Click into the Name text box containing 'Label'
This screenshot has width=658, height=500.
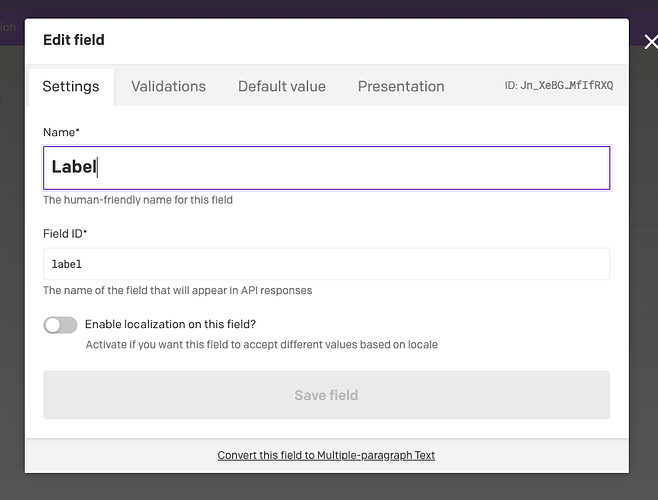pos(326,168)
